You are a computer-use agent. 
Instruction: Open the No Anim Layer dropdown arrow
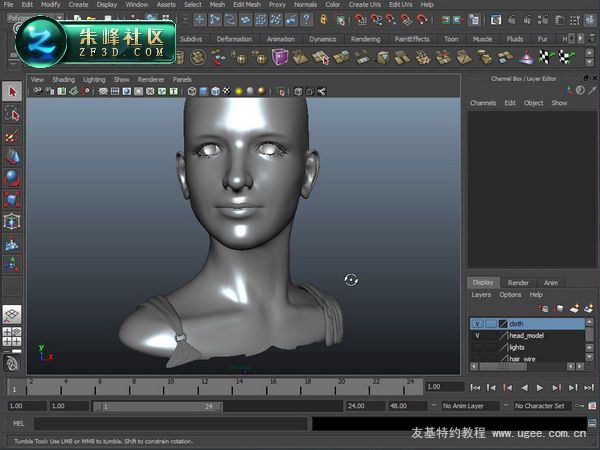coord(434,405)
